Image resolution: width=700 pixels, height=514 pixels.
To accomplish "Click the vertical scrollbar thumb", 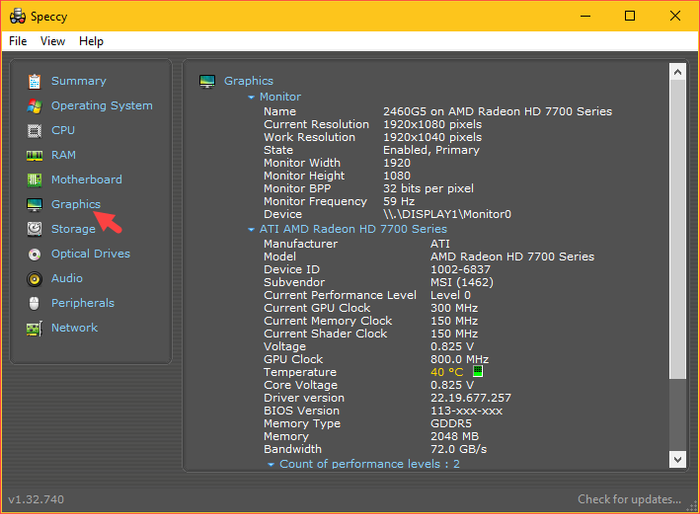I will point(678,230).
